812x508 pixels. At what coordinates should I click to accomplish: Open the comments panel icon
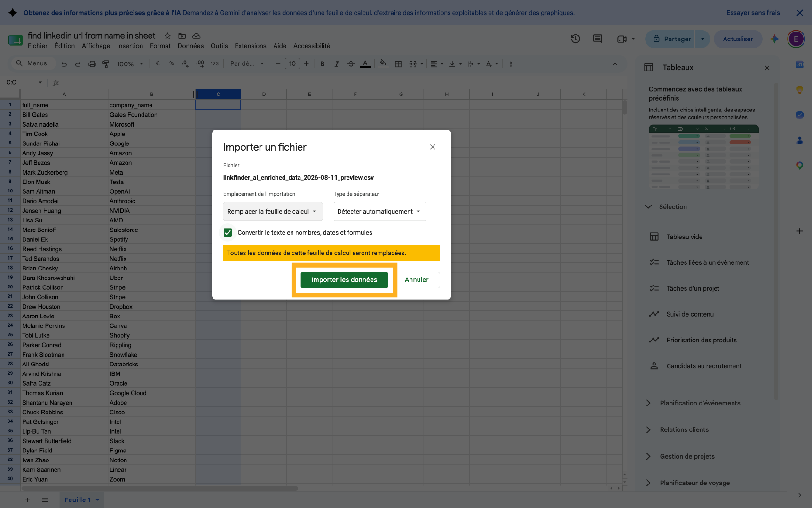pos(598,39)
